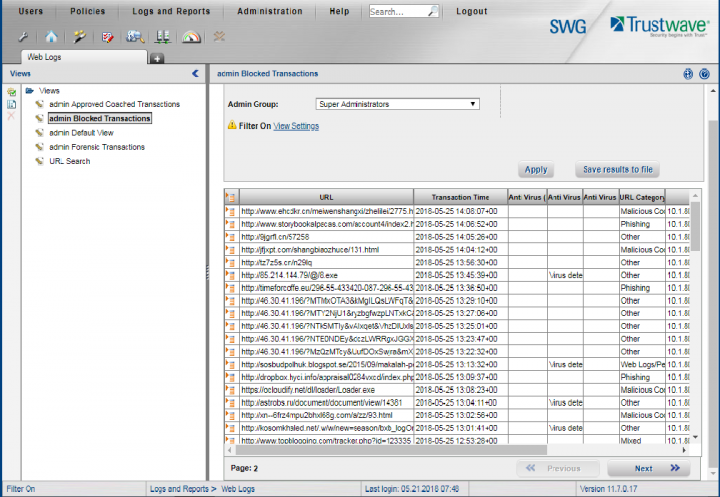
Task: Select URL Search view
Action: coord(70,161)
